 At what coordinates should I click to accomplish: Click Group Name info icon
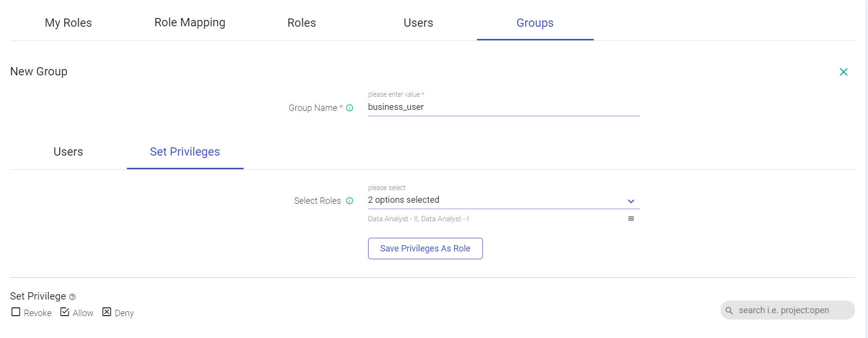[x=350, y=108]
